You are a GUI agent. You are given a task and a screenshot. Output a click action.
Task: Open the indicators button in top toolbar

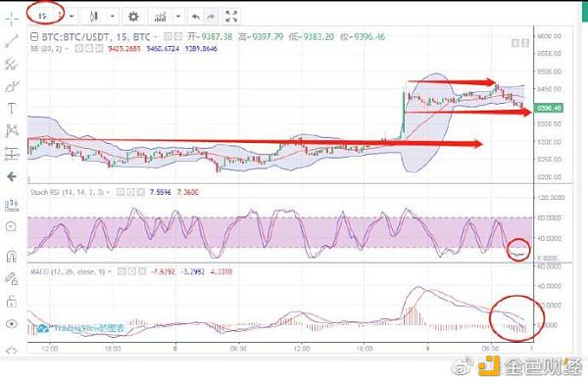tap(161, 17)
